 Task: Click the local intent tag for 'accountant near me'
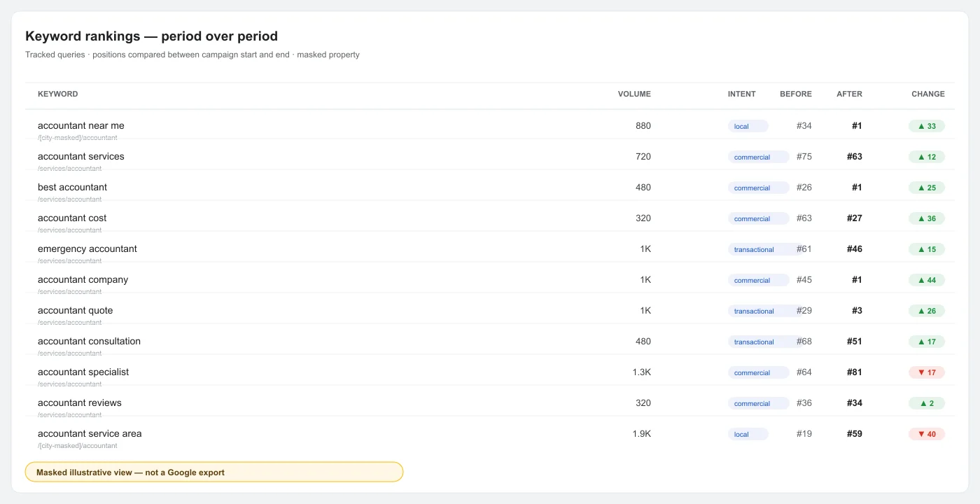[x=748, y=126]
